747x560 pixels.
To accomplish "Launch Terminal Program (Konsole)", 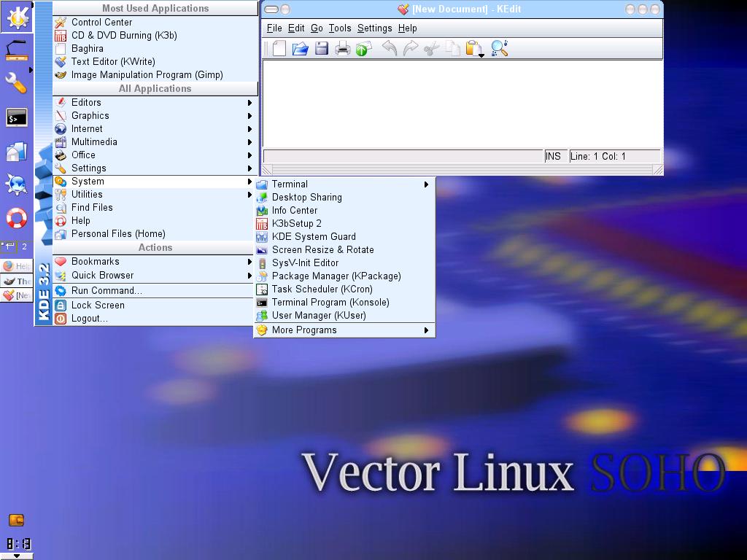I will [x=344, y=303].
